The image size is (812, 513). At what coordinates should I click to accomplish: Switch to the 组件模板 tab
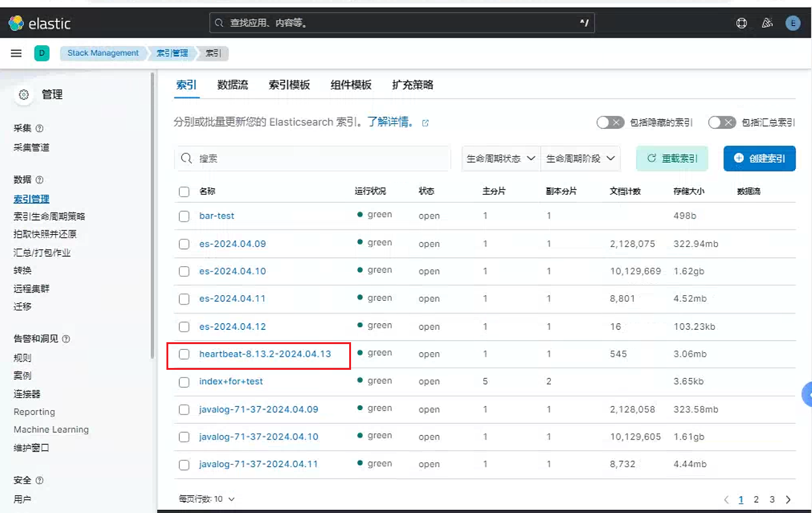point(351,85)
